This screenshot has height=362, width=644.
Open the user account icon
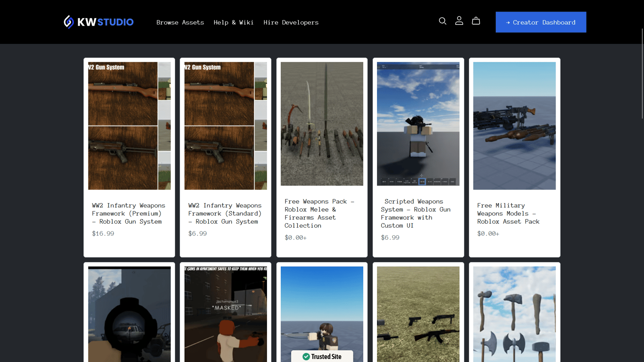[459, 21]
